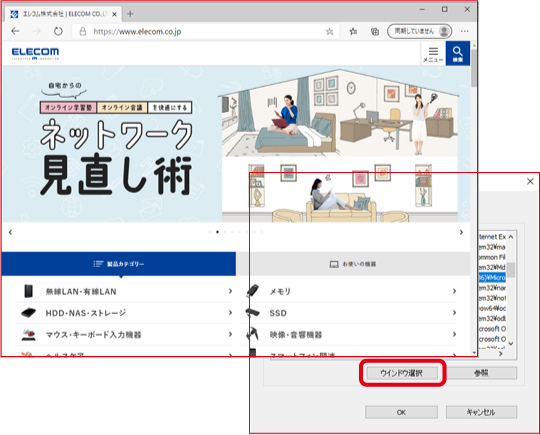
Task: Reload the page with refresh icon
Action: (58, 31)
